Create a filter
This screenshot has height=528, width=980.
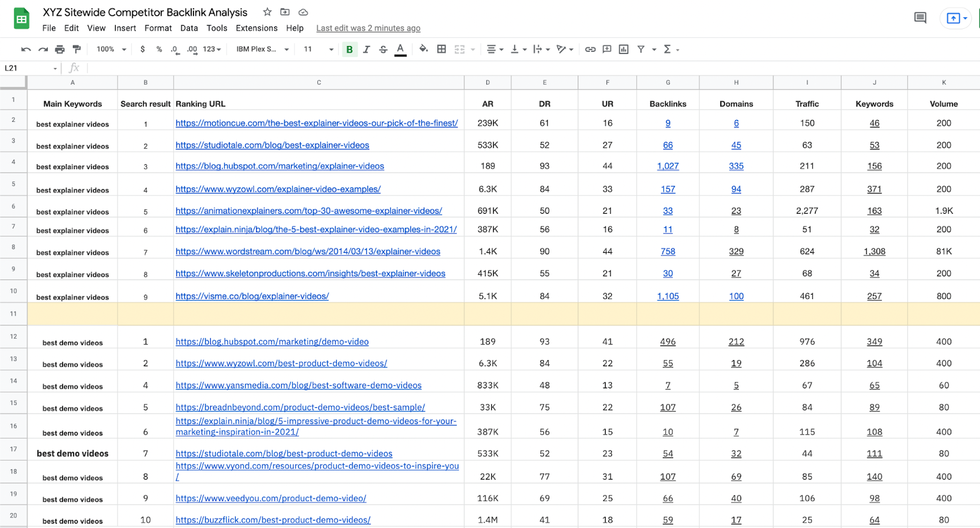(641, 49)
